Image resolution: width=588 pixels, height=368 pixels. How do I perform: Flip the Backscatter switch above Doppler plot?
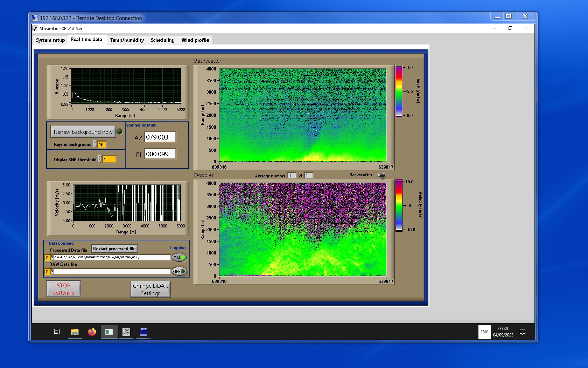[x=381, y=175]
